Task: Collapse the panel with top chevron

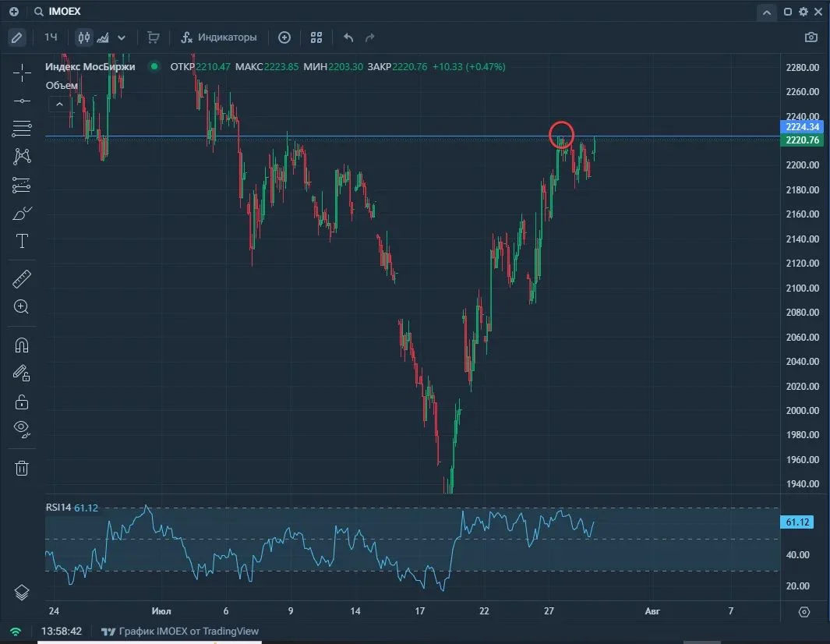Action: coord(766,12)
